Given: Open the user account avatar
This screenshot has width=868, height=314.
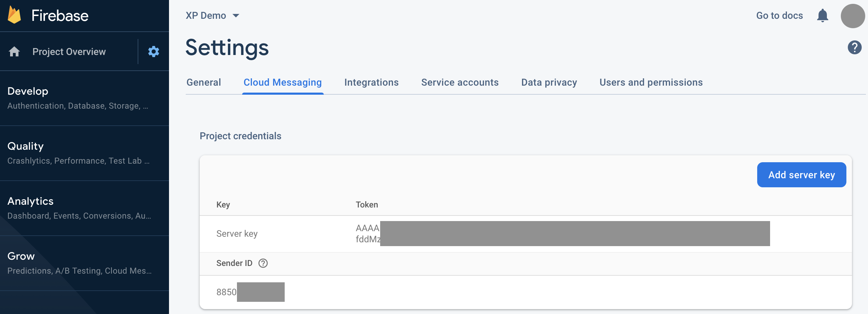Looking at the screenshot, I should click(853, 16).
